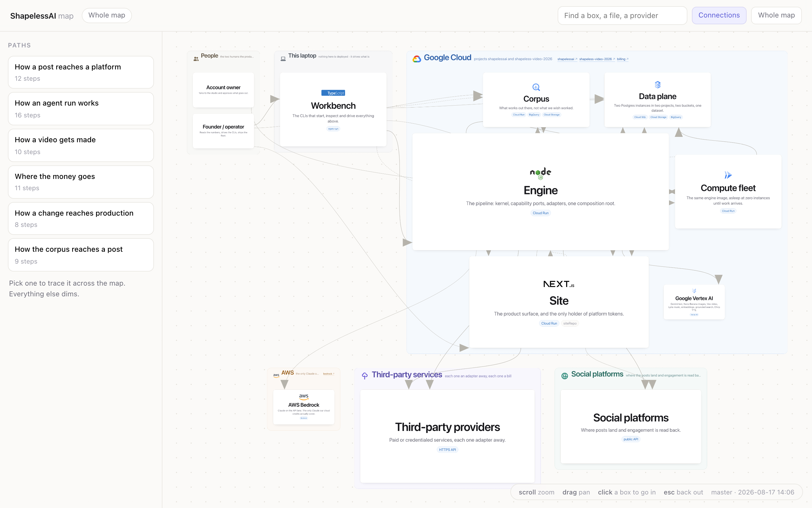
Task: Focus the 'Find a box, a file, a provider' search field
Action: click(x=623, y=16)
